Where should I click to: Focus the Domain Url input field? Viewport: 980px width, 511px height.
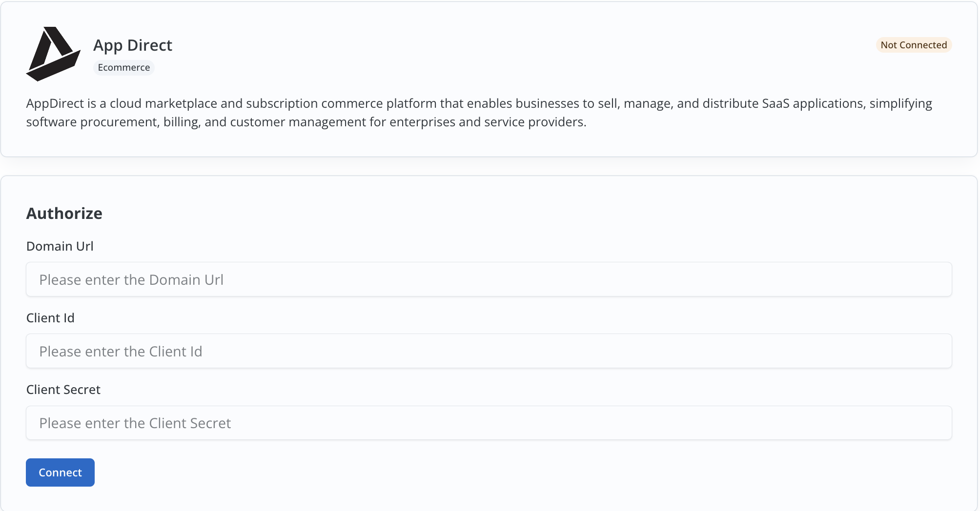(488, 279)
